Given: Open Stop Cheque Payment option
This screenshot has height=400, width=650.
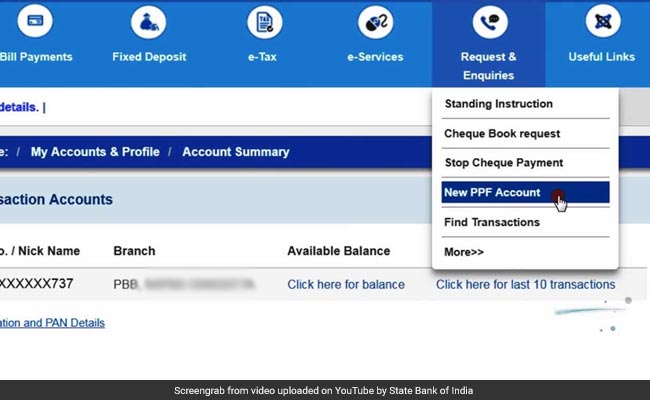Looking at the screenshot, I should pyautogui.click(x=503, y=163).
